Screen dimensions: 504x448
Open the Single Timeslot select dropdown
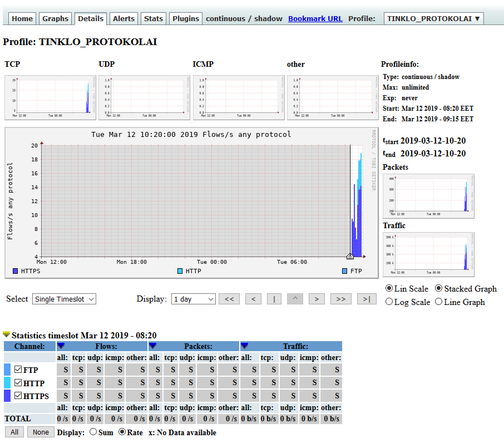[64, 299]
